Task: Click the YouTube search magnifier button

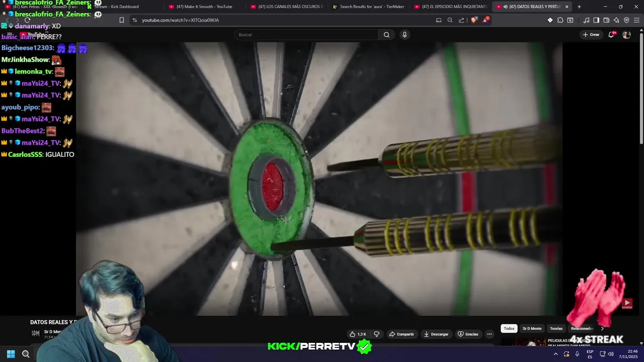Action: [386, 35]
